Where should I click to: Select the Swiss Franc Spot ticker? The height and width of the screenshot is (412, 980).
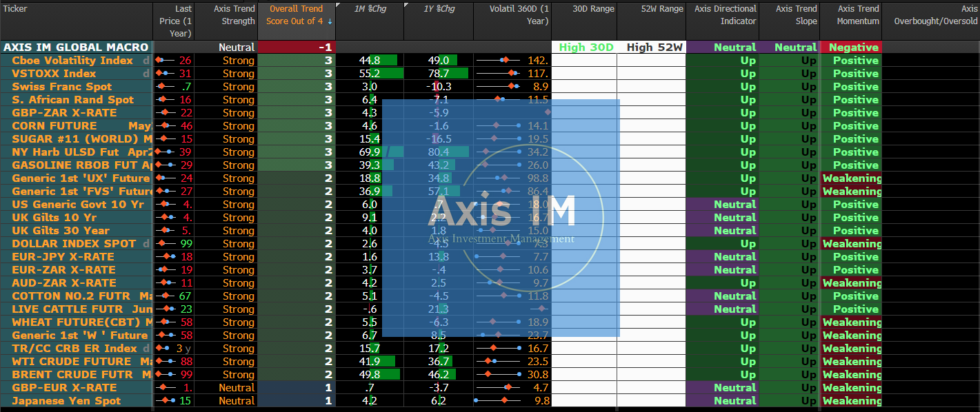(61, 87)
